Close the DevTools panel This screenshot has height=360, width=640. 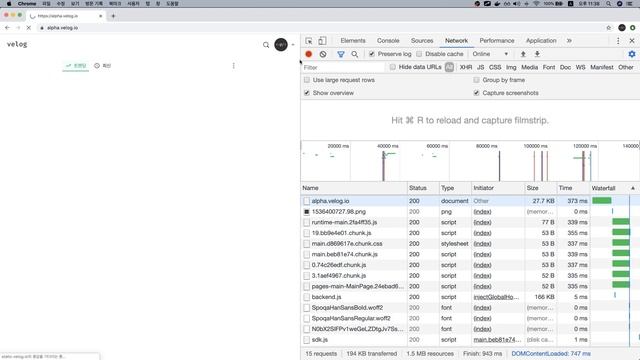tap(632, 41)
